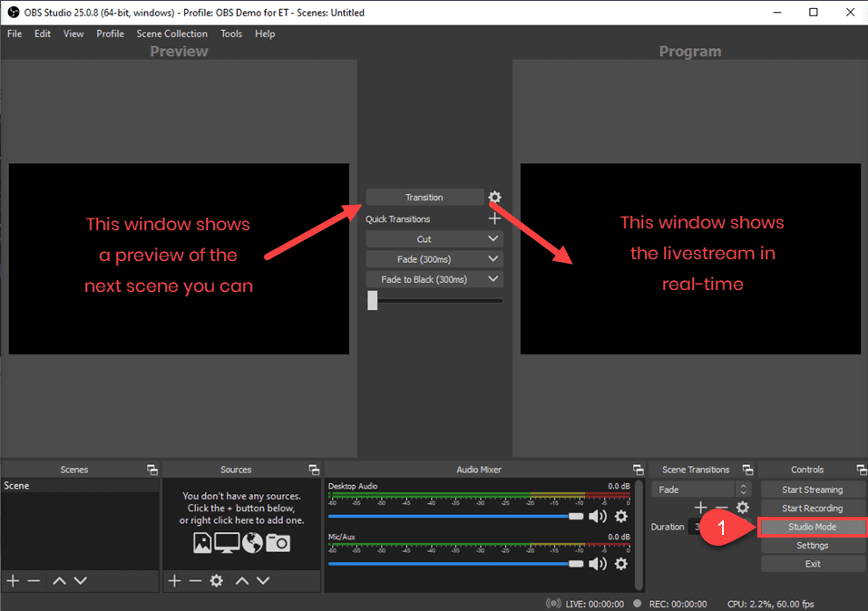Open the Scene Collection menu
This screenshot has height=611, width=868.
[x=171, y=34]
